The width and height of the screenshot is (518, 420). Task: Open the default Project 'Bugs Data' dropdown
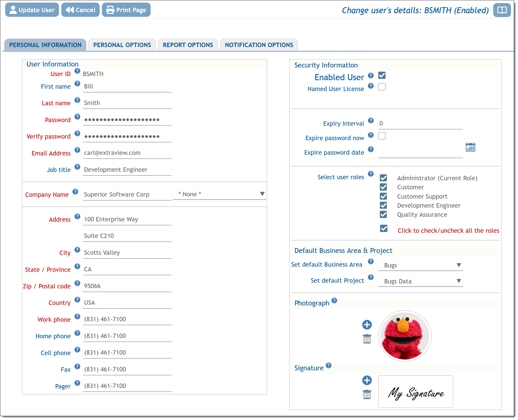click(x=420, y=281)
